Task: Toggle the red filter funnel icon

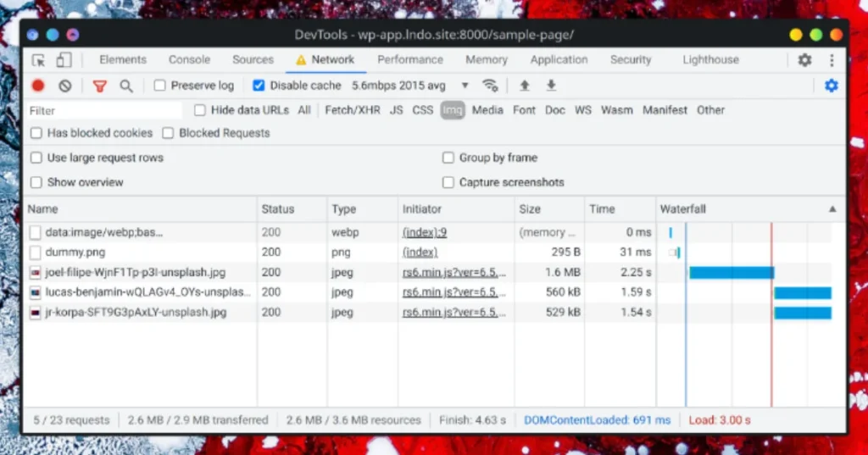Action: [100, 86]
